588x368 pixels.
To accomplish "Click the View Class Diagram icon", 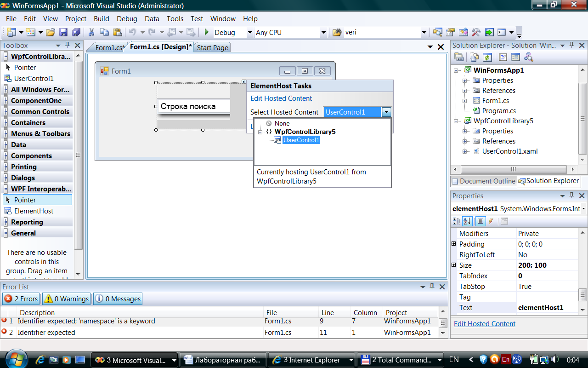I will pos(528,57).
